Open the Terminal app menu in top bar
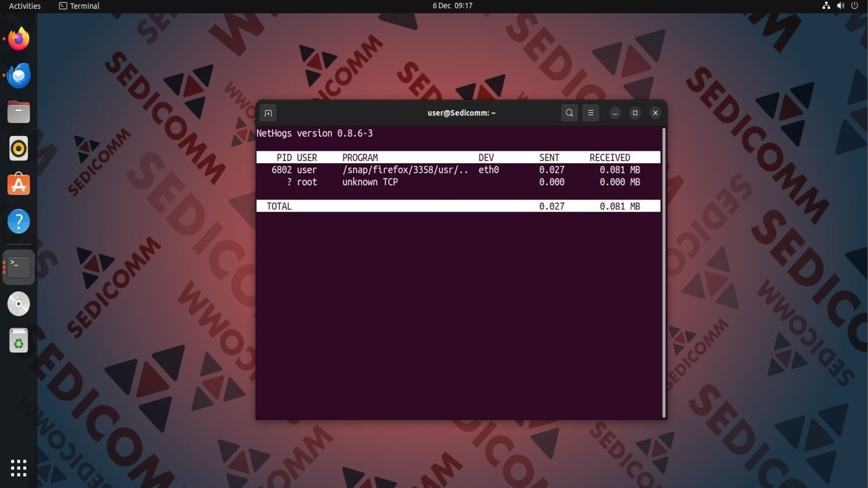The height and width of the screenshot is (488, 868). pos(79,6)
